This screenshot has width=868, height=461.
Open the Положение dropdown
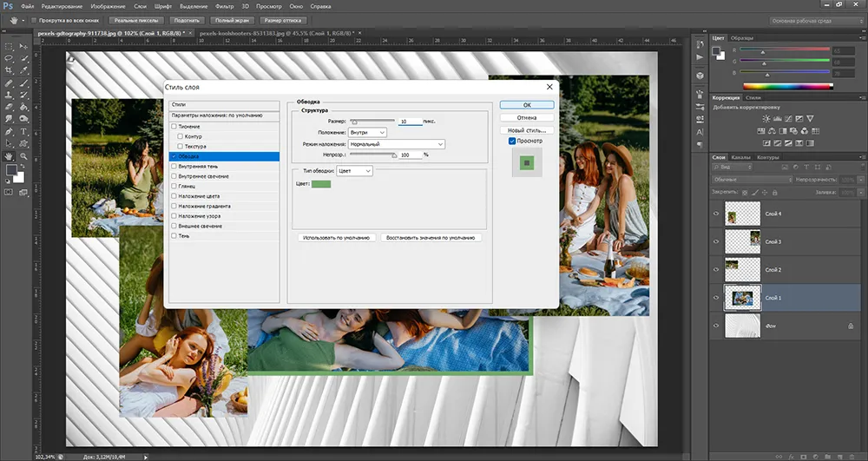(367, 133)
